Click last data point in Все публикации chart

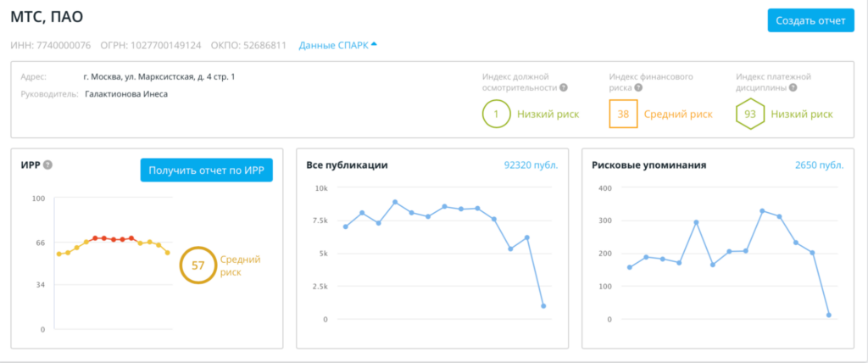click(x=543, y=305)
